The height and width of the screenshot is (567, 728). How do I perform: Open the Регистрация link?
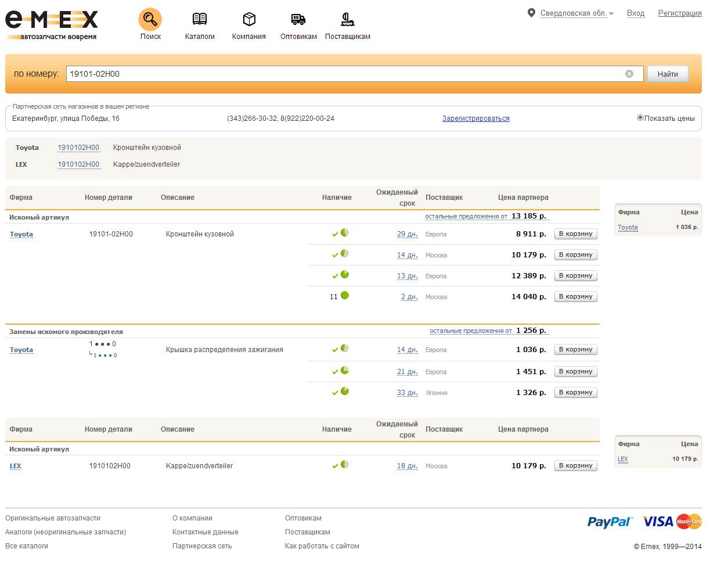click(679, 13)
